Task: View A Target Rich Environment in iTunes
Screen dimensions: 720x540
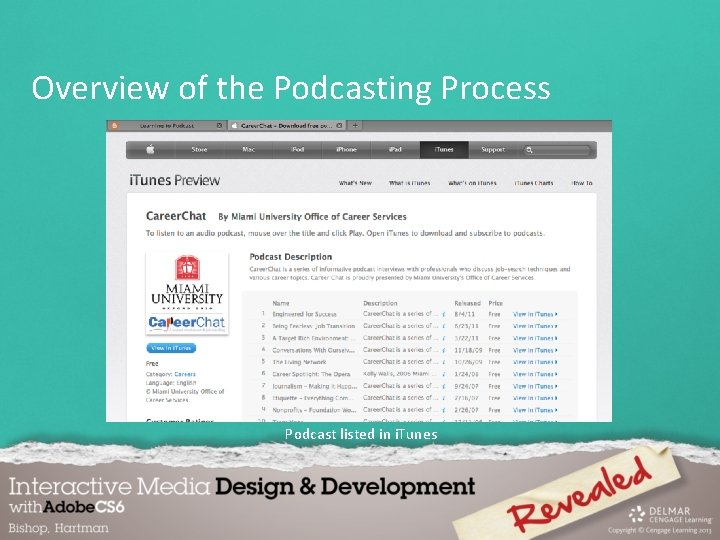Action: coord(535,338)
